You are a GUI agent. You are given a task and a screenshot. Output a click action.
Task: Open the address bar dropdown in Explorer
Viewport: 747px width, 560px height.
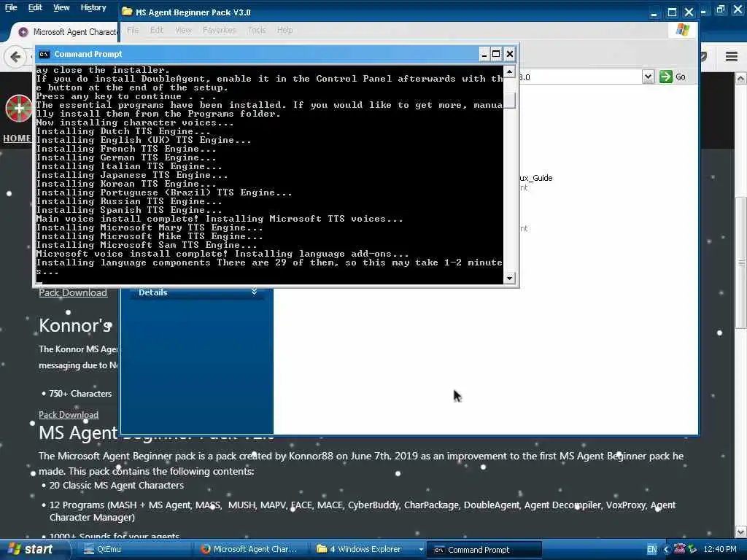(x=648, y=77)
